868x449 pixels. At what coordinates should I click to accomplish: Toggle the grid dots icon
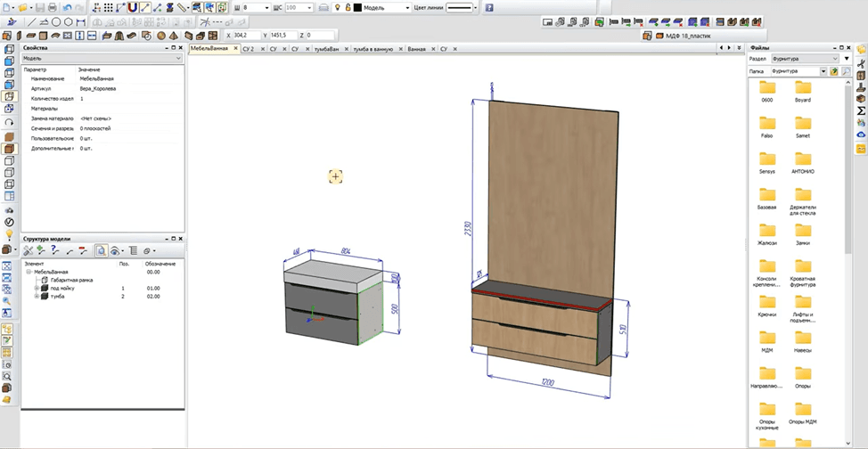tap(109, 8)
